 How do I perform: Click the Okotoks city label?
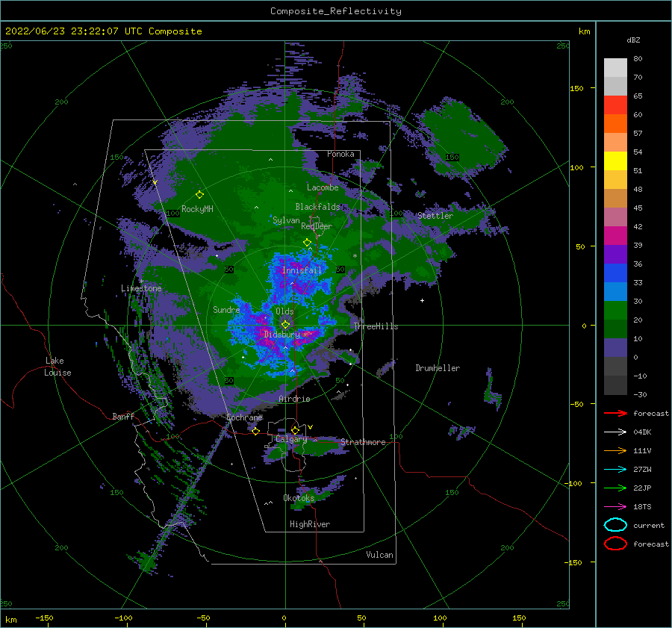299,498
